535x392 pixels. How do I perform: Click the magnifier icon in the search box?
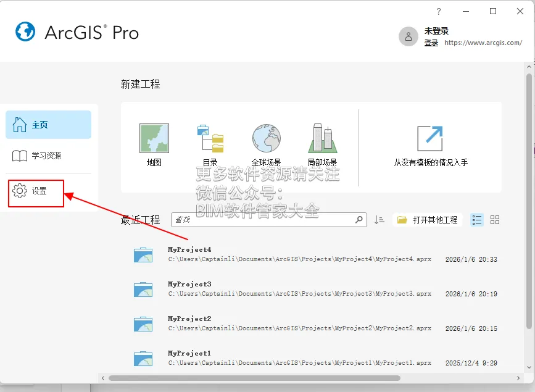[359, 220]
